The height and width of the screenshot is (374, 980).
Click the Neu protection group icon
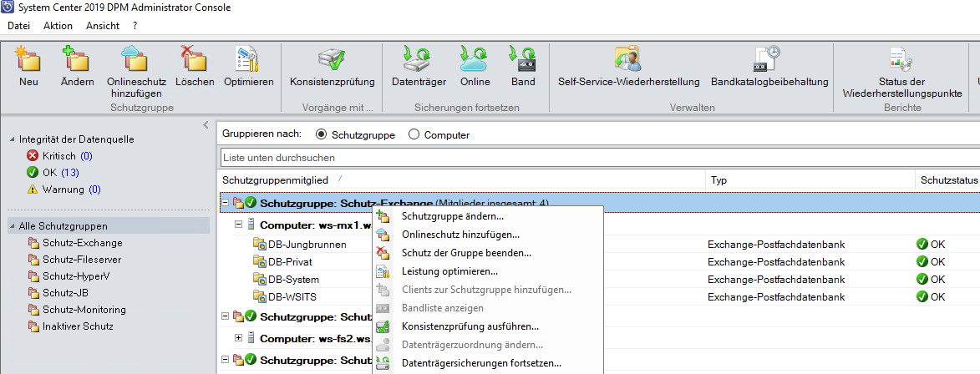point(28,58)
